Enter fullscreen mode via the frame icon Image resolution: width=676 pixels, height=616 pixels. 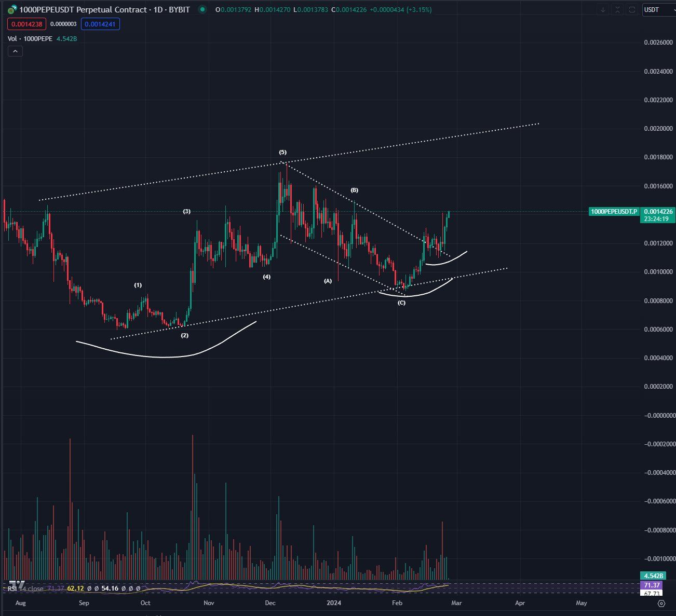[x=631, y=9]
